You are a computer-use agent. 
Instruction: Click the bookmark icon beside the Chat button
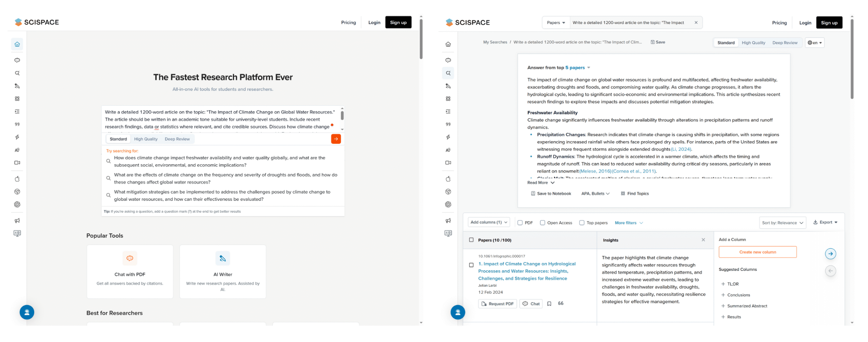[x=549, y=304]
